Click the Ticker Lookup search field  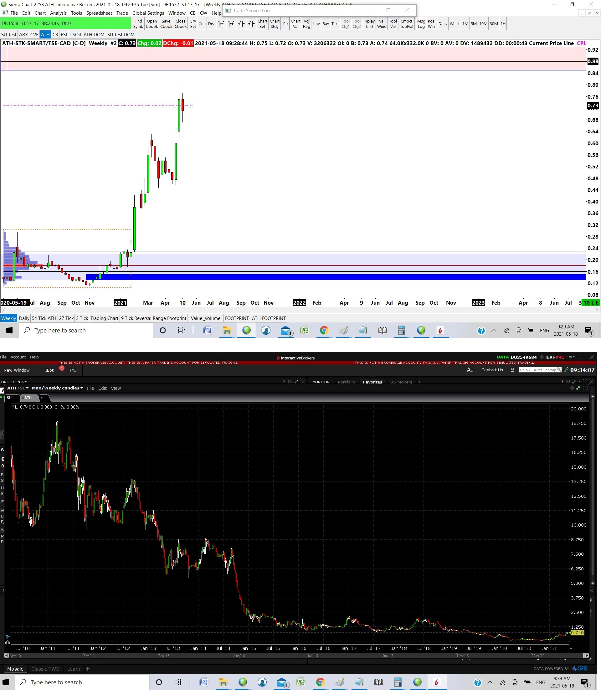pos(537,370)
